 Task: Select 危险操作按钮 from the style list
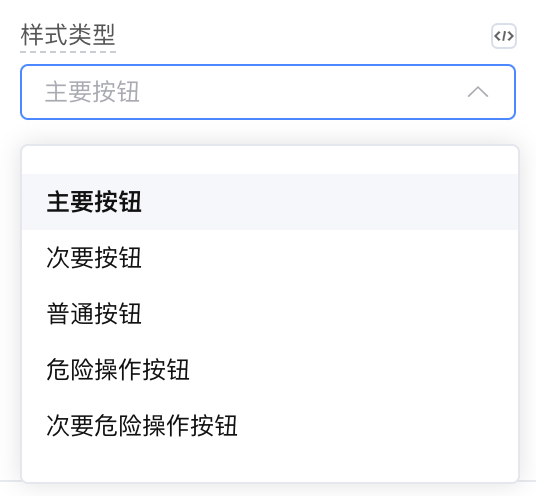[270, 370]
